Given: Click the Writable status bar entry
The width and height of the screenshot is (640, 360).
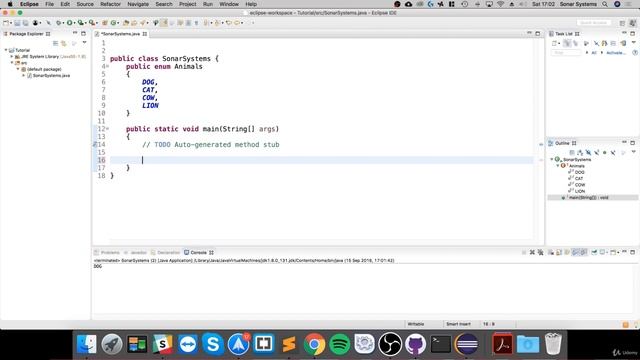Looking at the screenshot, I should click(416, 324).
